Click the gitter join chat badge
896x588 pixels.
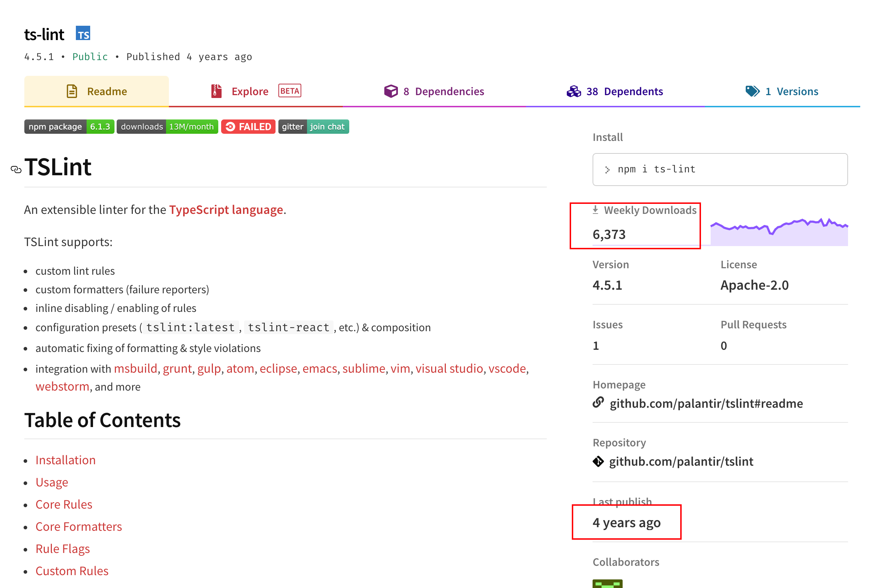pos(313,127)
